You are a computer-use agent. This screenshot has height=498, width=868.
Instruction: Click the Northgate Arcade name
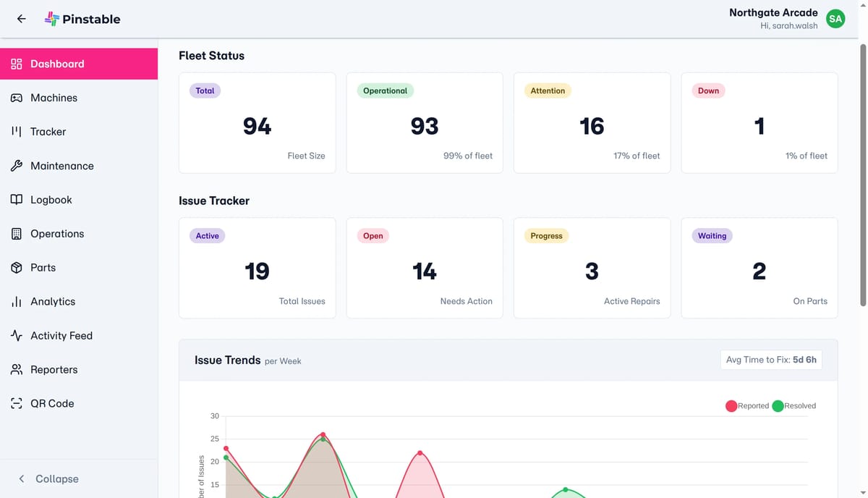tap(773, 12)
